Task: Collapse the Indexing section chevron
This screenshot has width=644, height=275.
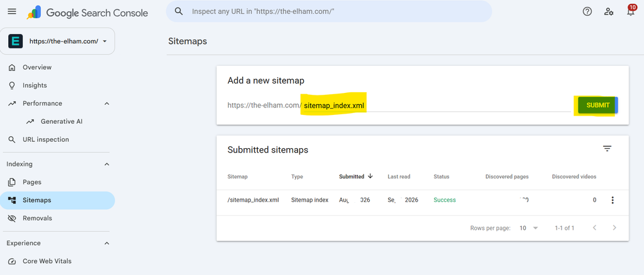Action: pos(107,164)
